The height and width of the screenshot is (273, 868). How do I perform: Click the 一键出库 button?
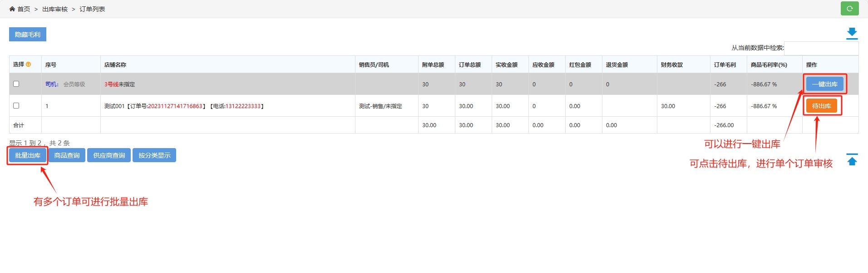coord(825,84)
